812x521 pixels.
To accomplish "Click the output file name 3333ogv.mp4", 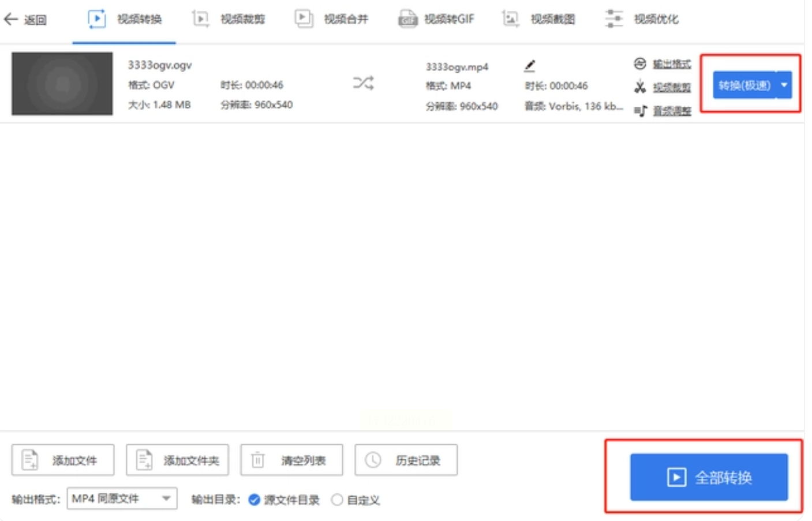I will (x=457, y=67).
